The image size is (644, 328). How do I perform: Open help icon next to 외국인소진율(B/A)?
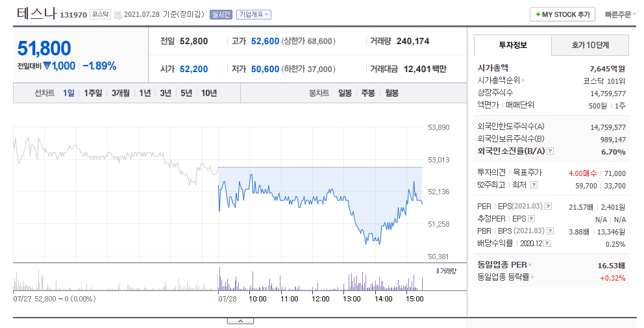551,151
